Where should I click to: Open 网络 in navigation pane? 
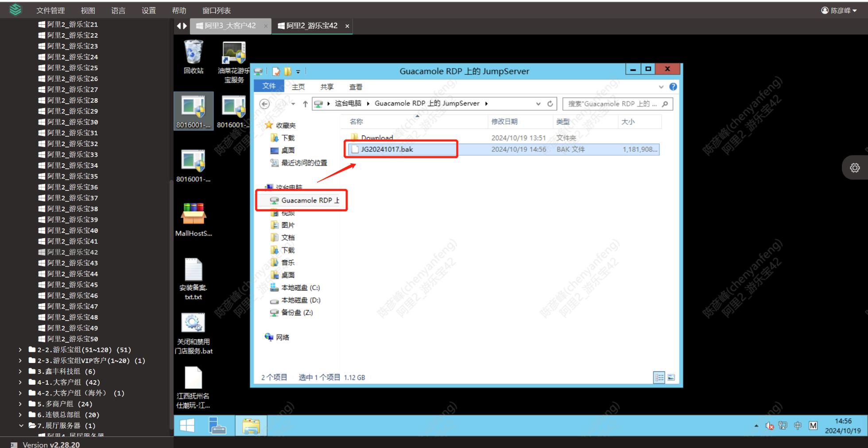tap(277, 337)
